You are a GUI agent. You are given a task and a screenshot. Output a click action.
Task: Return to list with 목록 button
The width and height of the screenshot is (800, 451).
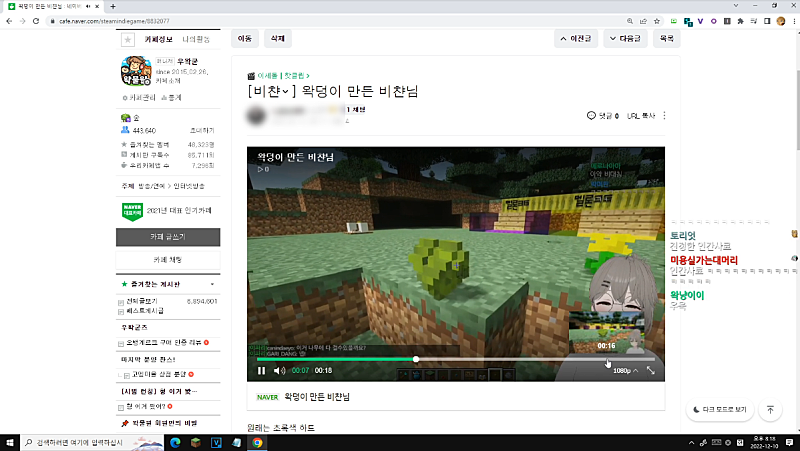tap(666, 38)
